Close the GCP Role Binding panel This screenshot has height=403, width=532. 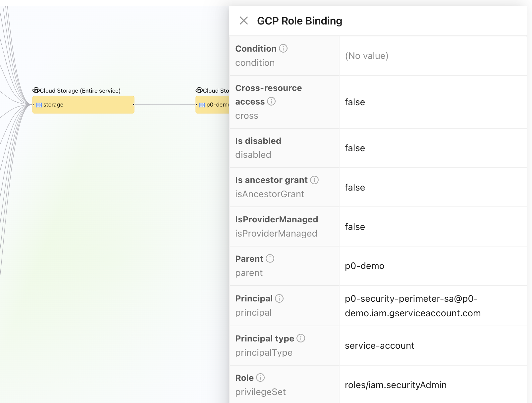click(x=244, y=21)
